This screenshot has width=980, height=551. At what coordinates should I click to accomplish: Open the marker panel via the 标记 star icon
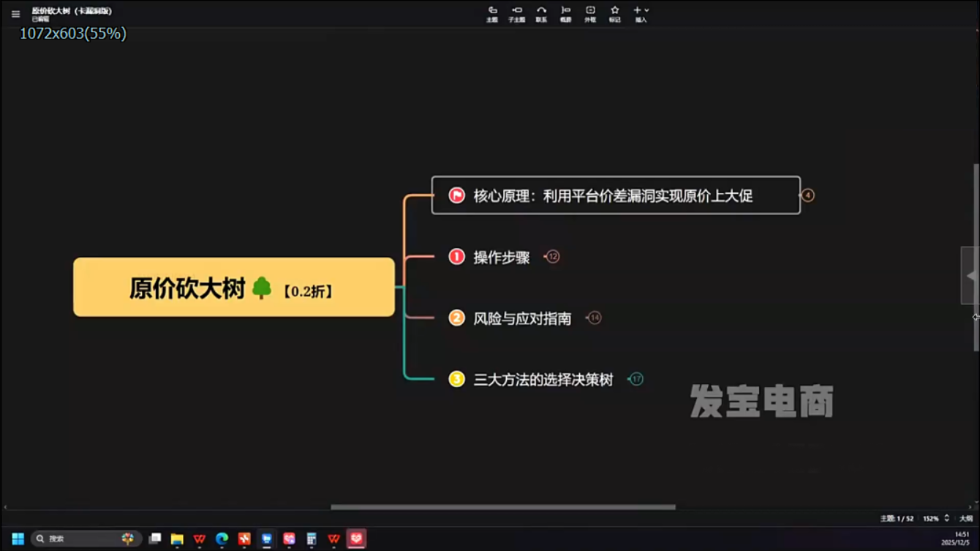pyautogui.click(x=615, y=14)
